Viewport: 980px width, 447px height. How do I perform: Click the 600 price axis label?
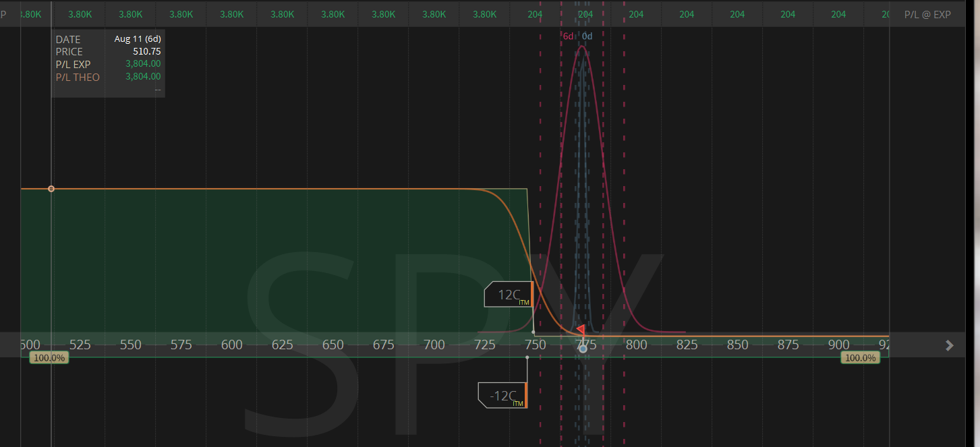(x=231, y=345)
